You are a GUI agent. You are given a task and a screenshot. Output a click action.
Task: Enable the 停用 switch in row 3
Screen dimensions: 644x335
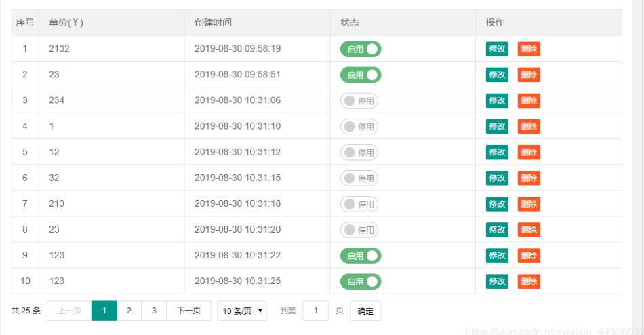pyautogui.click(x=359, y=100)
